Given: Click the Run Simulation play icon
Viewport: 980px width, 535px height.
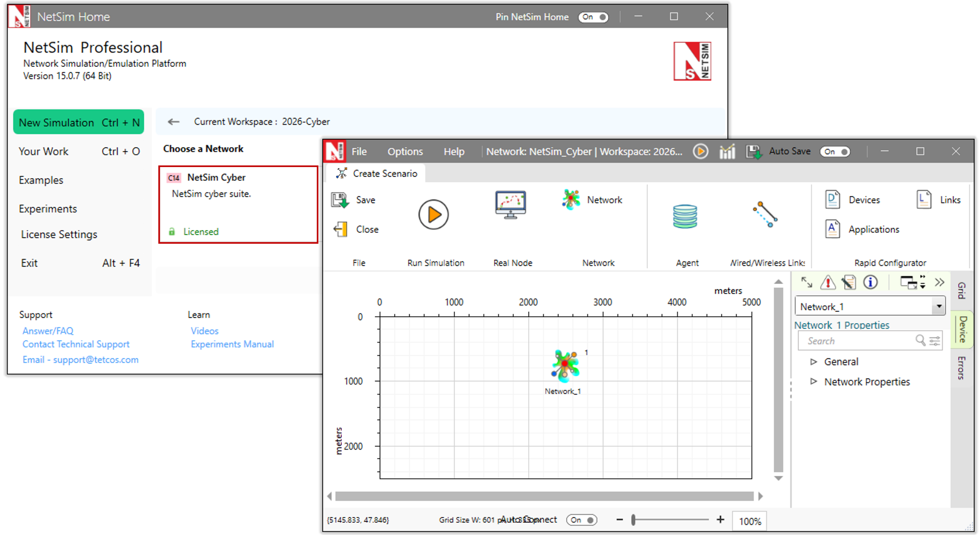Looking at the screenshot, I should click(433, 215).
